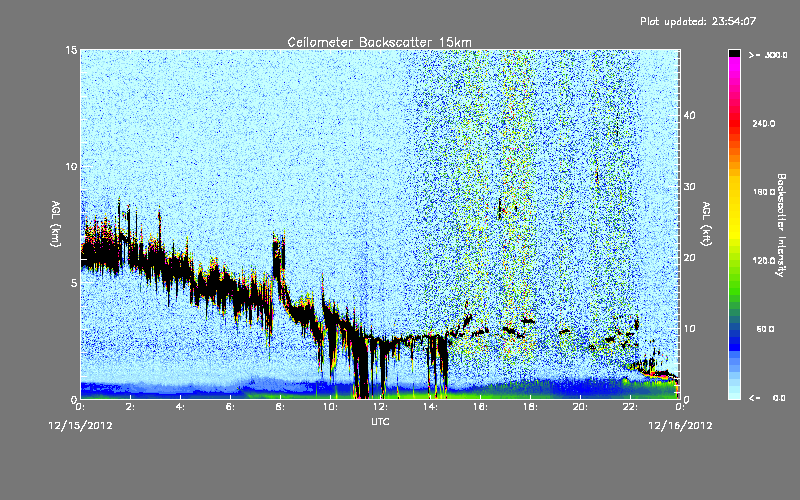Click the "18:" hour label
Image resolution: width=800 pixels, height=500 pixels.
coord(530,407)
